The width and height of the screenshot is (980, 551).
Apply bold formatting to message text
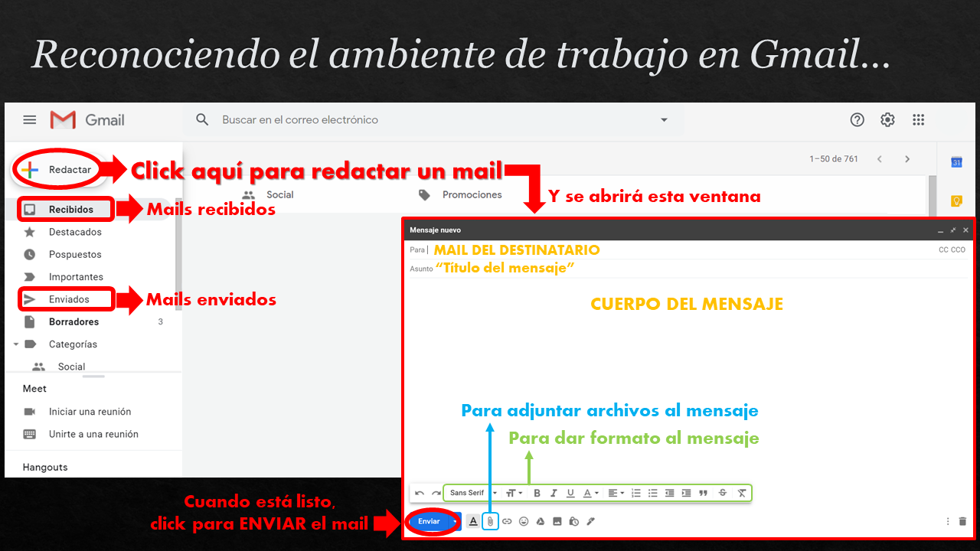pos(537,494)
